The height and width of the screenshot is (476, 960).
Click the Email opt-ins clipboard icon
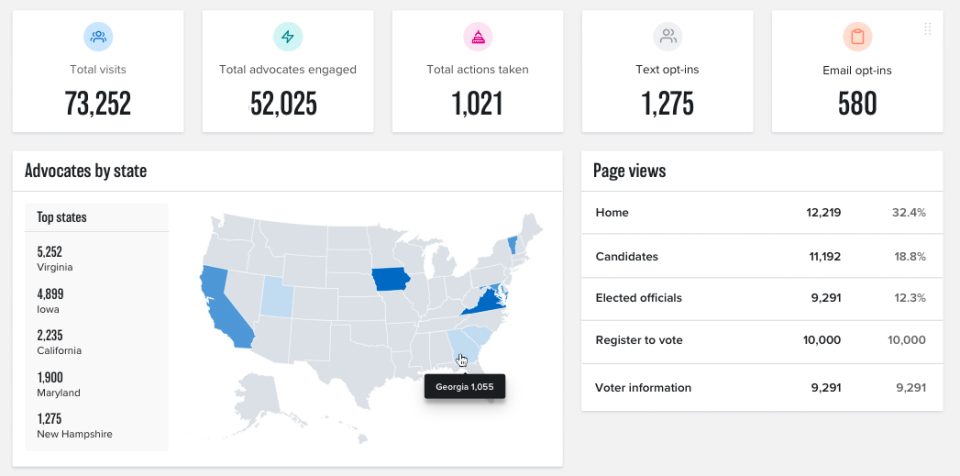[x=857, y=37]
